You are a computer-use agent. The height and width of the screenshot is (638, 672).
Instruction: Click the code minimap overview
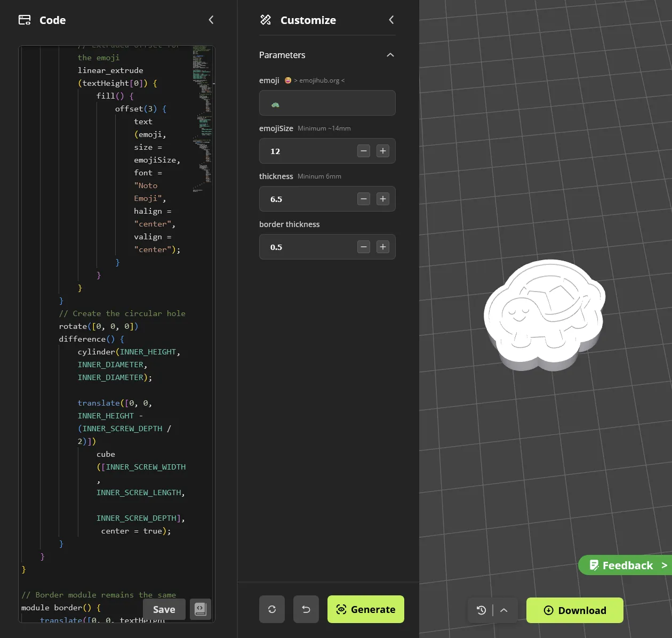(x=203, y=118)
